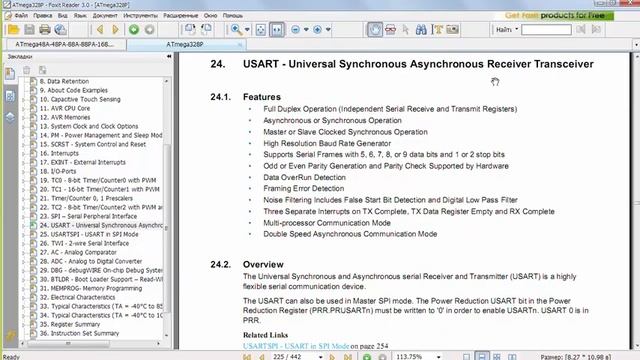Open the 113.75% zoom level dropdown
Image resolution: width=640 pixels, height=360 pixels.
[x=438, y=357]
